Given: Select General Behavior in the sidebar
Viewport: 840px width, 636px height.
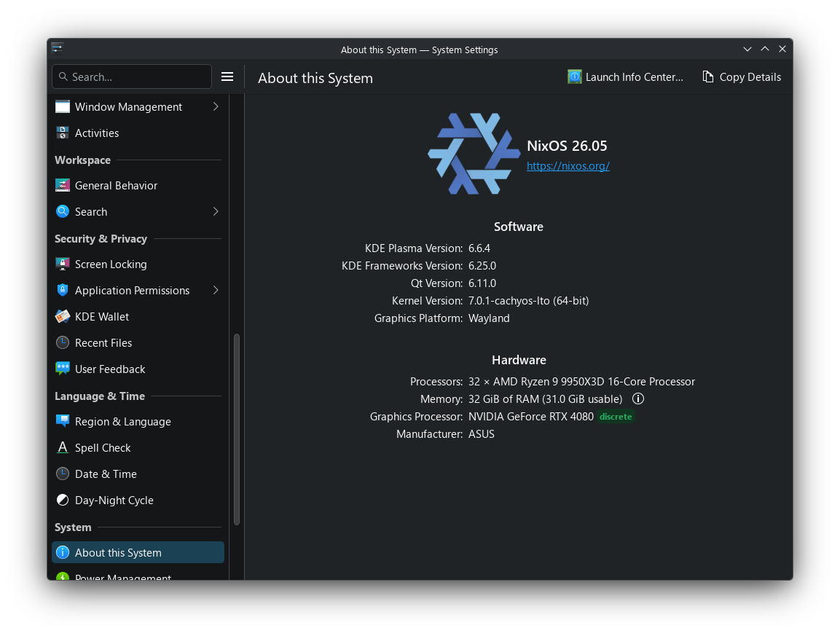Looking at the screenshot, I should coord(138,185).
